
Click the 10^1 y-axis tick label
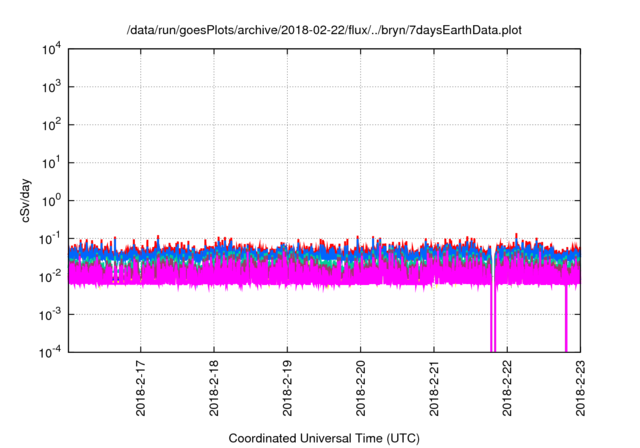[x=51, y=163]
